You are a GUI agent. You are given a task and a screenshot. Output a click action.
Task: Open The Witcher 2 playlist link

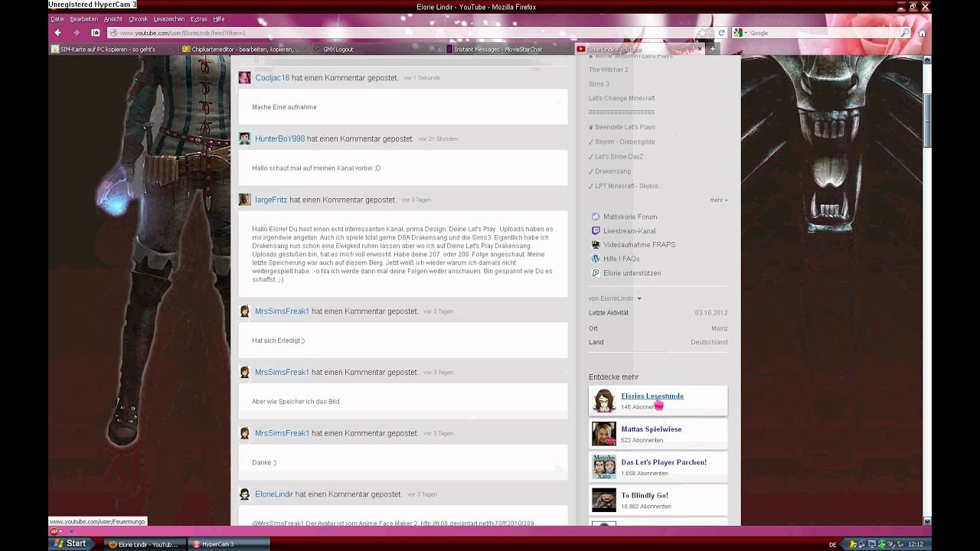click(608, 70)
